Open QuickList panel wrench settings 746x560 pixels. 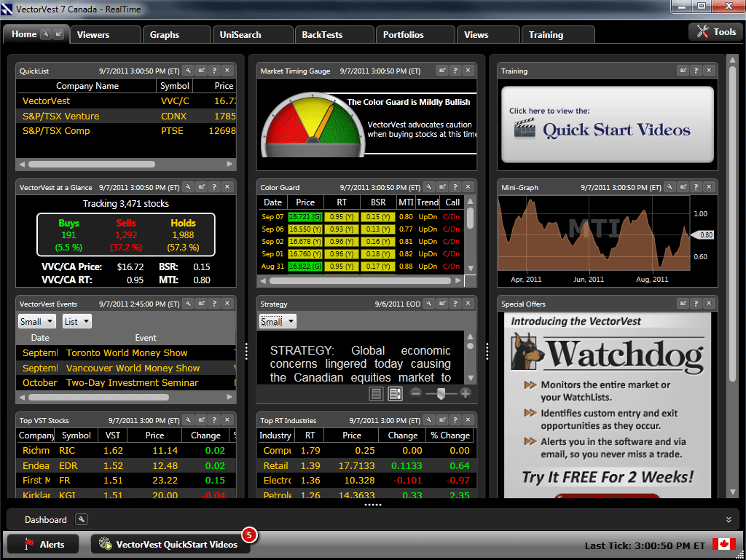pyautogui.click(x=189, y=71)
